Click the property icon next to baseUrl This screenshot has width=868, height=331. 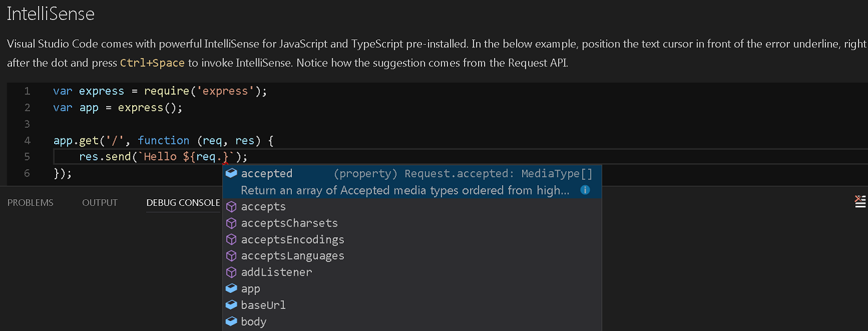232,305
